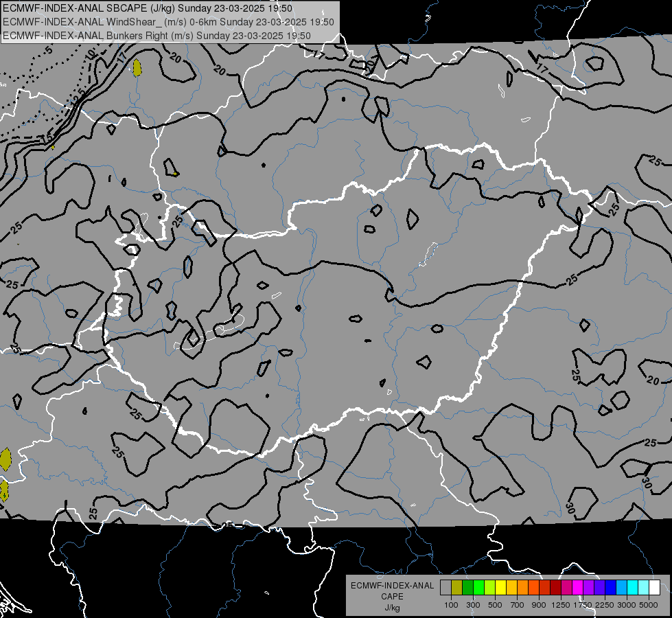Select the orange swatch right after 700

(523, 588)
